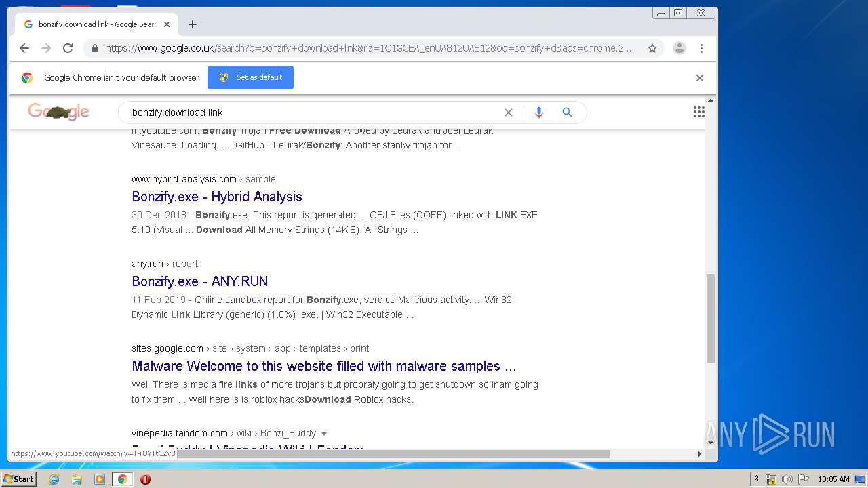The height and width of the screenshot is (488, 868).
Task: Reload the current page
Action: click(68, 48)
